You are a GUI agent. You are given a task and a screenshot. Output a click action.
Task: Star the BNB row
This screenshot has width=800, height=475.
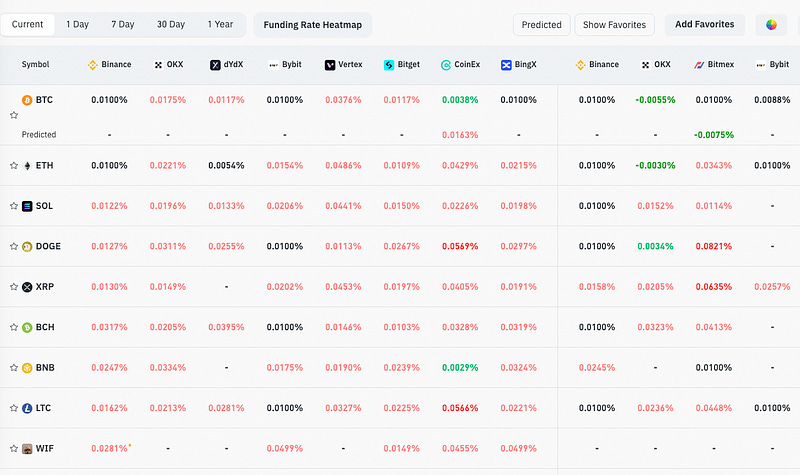point(14,367)
